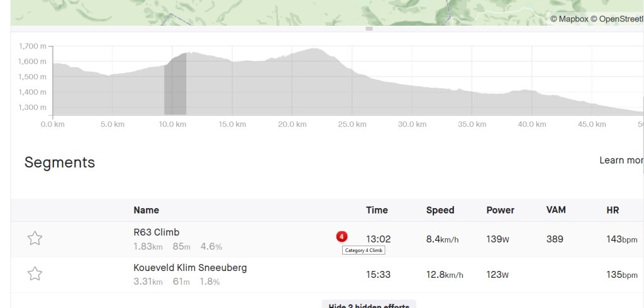Star the R63 Climb segment

coord(35,238)
